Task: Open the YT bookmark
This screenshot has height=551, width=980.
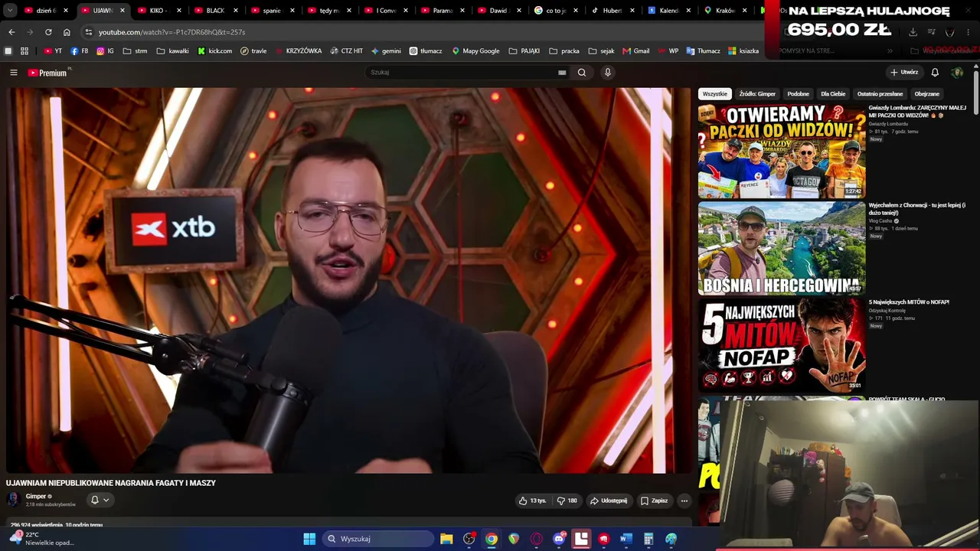Action: coord(53,51)
